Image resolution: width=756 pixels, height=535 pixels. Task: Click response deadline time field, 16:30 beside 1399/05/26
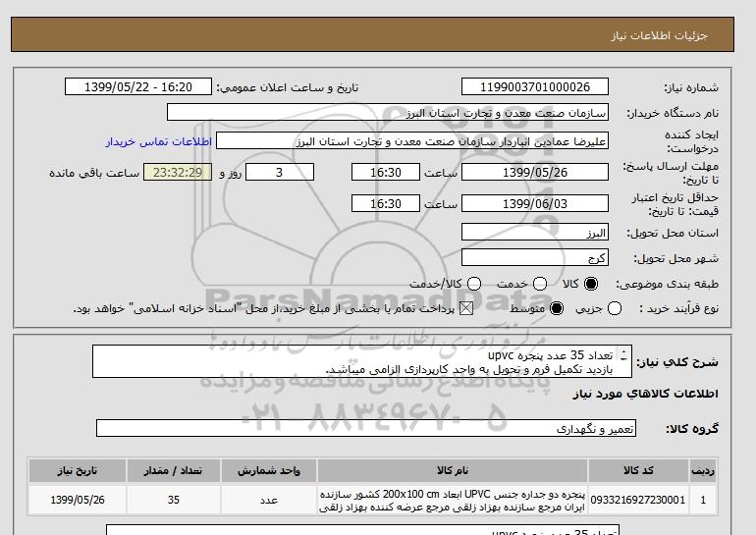tap(386, 172)
